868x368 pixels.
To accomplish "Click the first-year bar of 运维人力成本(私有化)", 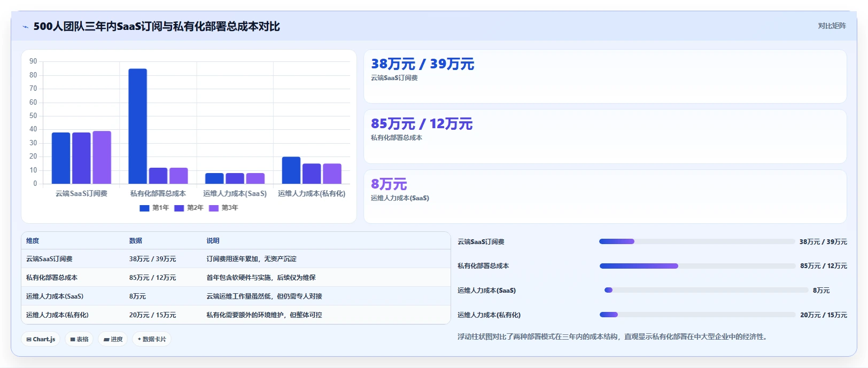I will 291,170.
